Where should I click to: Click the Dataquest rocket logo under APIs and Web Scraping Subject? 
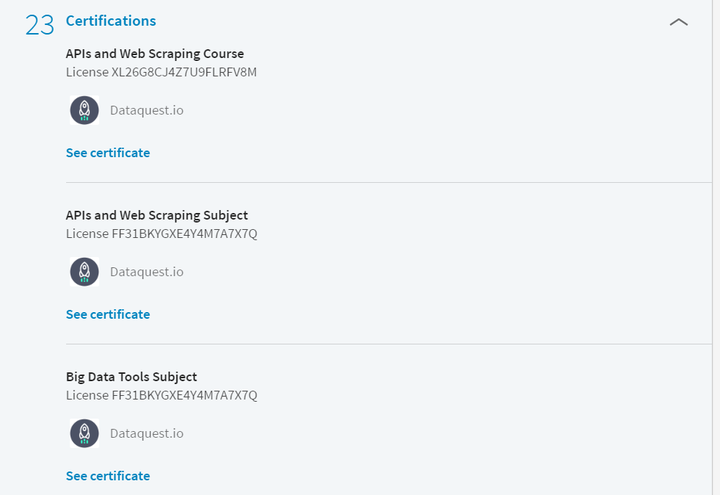point(84,271)
